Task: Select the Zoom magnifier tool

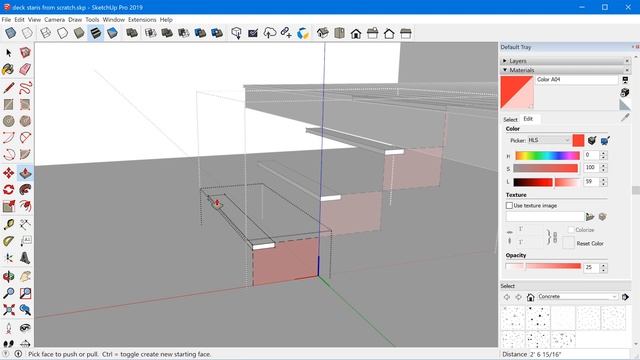Action: point(9,293)
